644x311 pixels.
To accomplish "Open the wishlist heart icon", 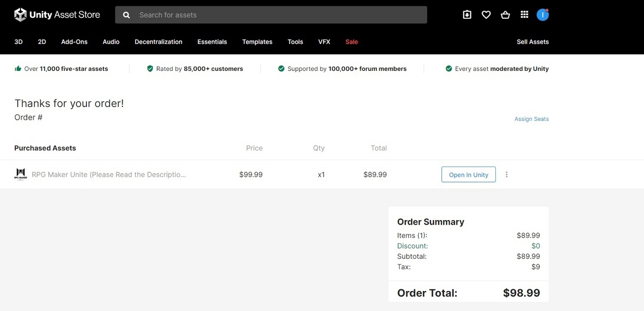I will coord(486,15).
